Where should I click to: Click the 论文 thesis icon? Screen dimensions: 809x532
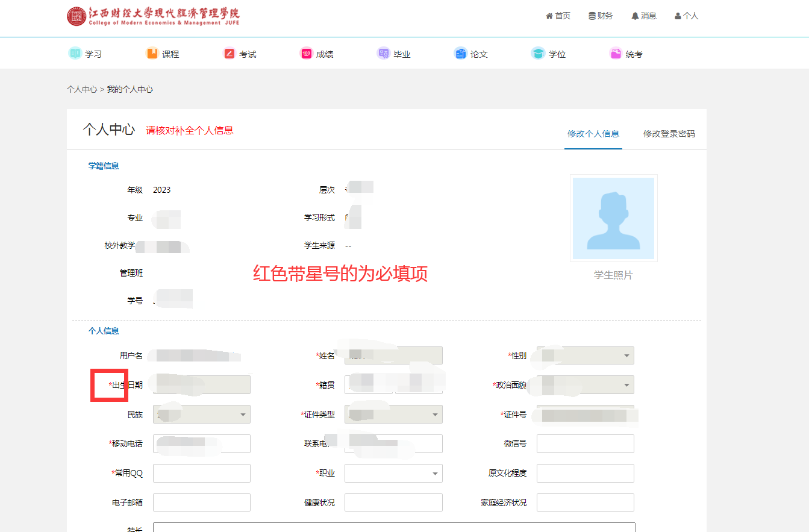pyautogui.click(x=460, y=54)
